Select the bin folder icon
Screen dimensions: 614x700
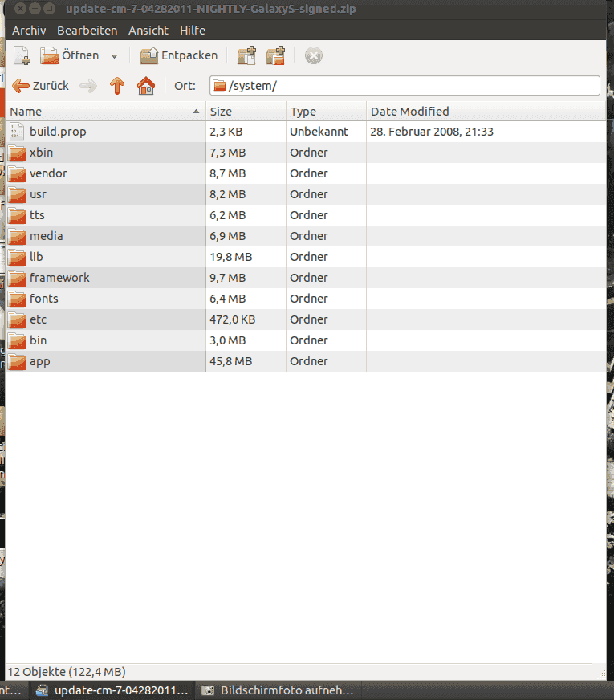pos(17,340)
